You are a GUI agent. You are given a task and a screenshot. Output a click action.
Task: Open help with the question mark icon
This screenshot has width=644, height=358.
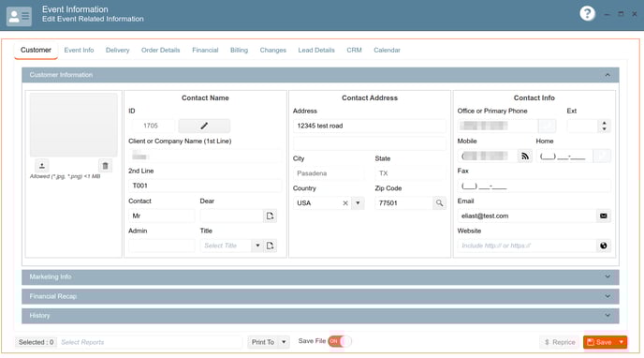tap(587, 13)
